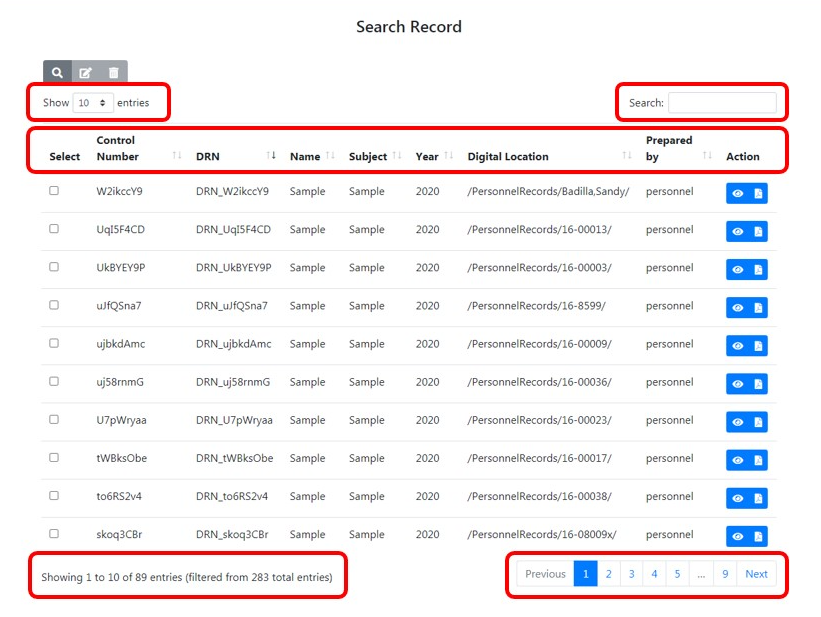Image resolution: width=821 pixels, height=617 pixels.
Task: Click the Showing 1 to 10 entries status text
Action: pos(187,577)
